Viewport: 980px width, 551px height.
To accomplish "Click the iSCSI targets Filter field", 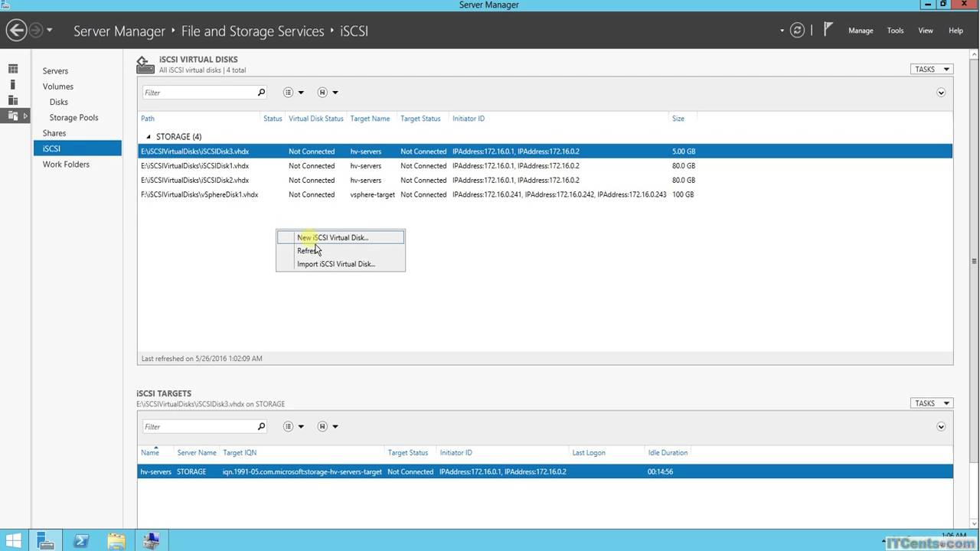I will (198, 427).
